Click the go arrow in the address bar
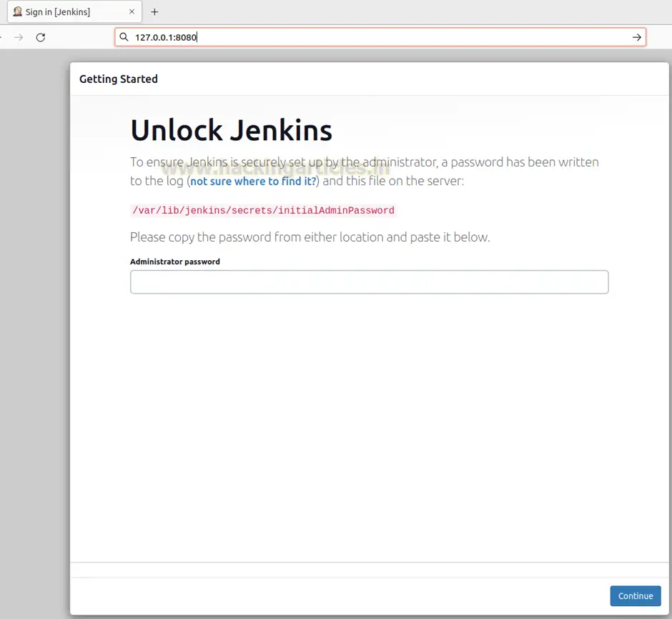This screenshot has width=672, height=619. click(x=636, y=37)
